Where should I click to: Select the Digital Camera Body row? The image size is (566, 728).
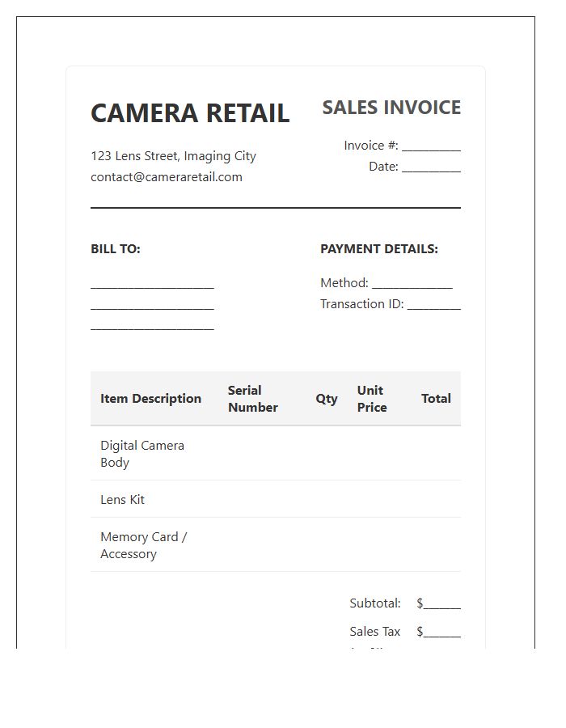click(x=276, y=454)
